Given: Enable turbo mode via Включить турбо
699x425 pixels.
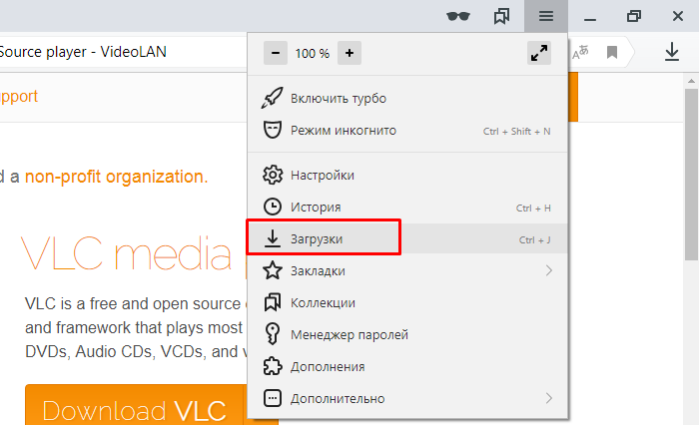Looking at the screenshot, I should point(407,98).
